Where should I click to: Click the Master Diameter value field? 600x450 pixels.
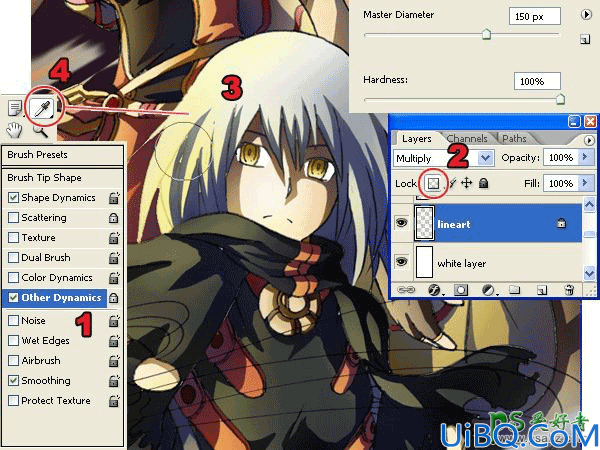(535, 16)
